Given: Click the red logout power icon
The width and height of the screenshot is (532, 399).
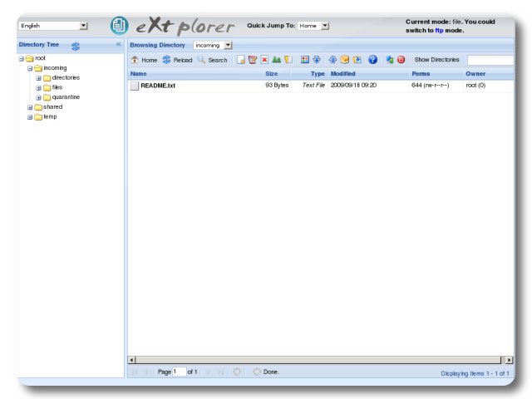Looking at the screenshot, I should pos(401,60).
